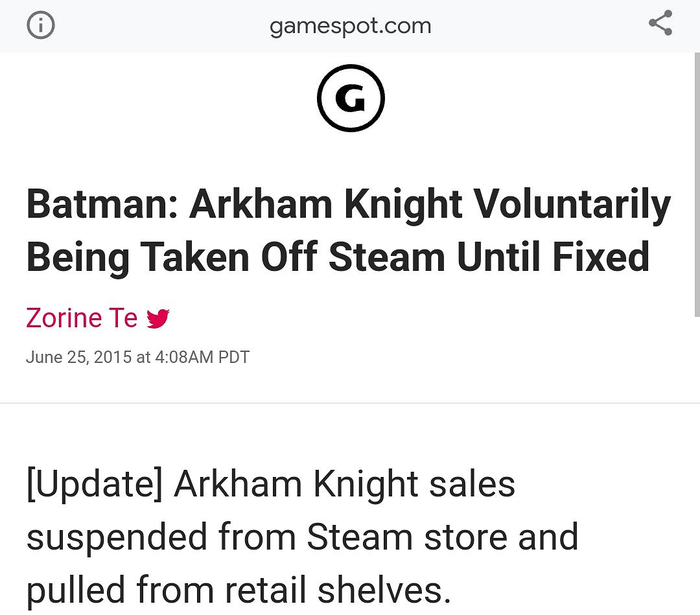Click "Until Fixed" in the headline
Image resolution: width=700 pixels, height=615 pixels.
(x=554, y=257)
